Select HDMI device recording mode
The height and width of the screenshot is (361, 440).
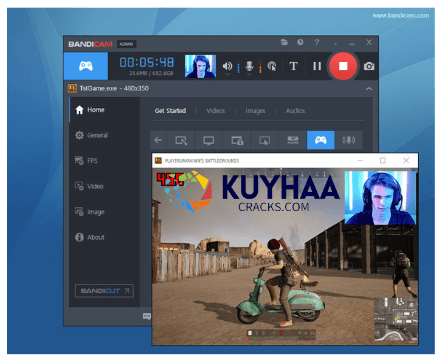[293, 140]
